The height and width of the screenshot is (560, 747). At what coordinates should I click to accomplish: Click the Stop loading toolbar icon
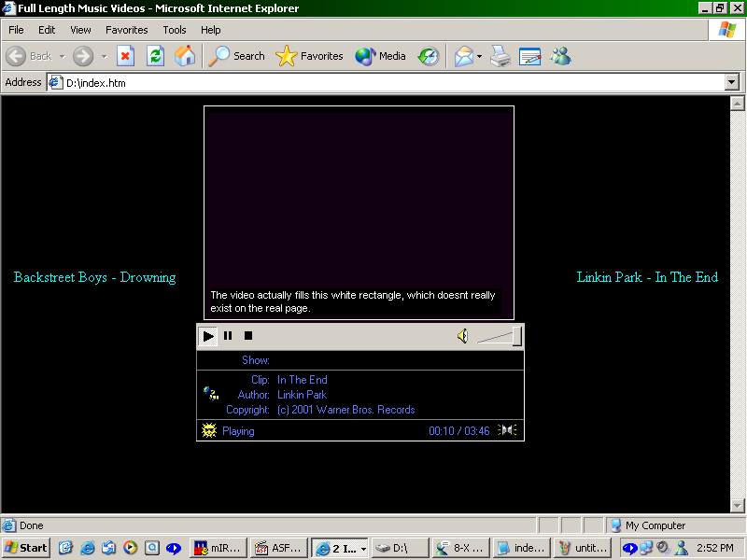pyautogui.click(x=125, y=56)
